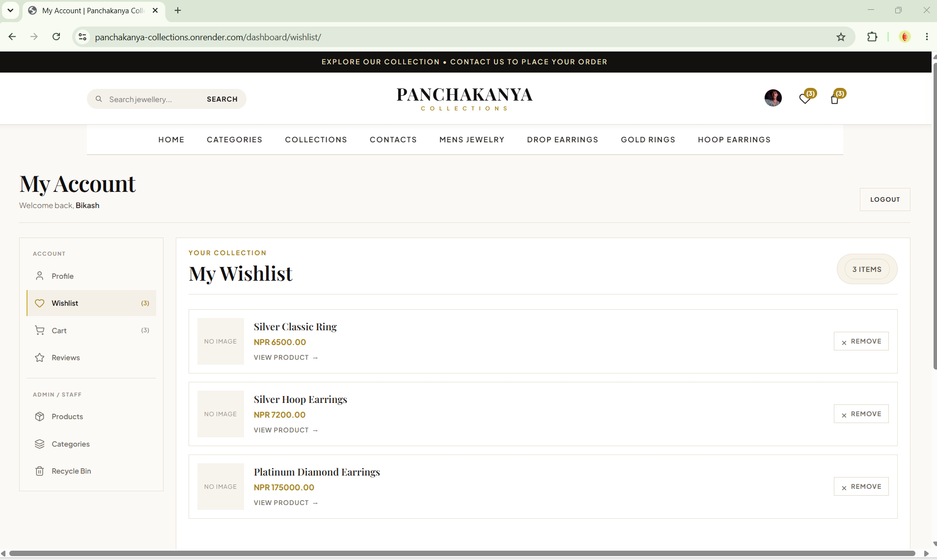Open the browser extensions puzzle icon
Image resolution: width=937 pixels, height=560 pixels.
pyautogui.click(x=872, y=37)
